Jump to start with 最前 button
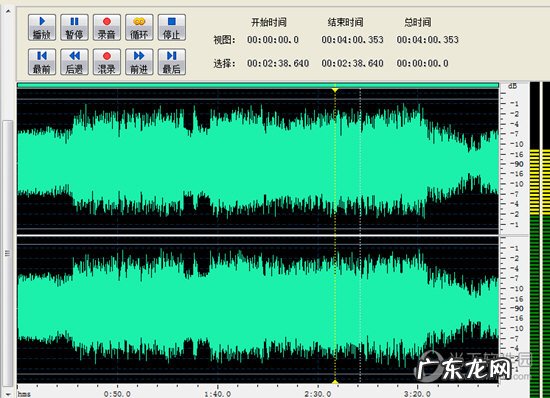 coord(42,62)
